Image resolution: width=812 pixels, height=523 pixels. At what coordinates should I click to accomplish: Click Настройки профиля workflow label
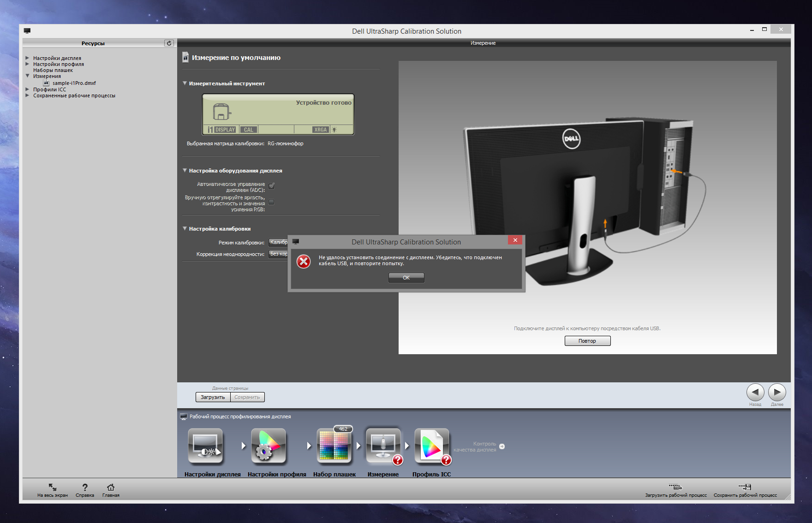(277, 474)
